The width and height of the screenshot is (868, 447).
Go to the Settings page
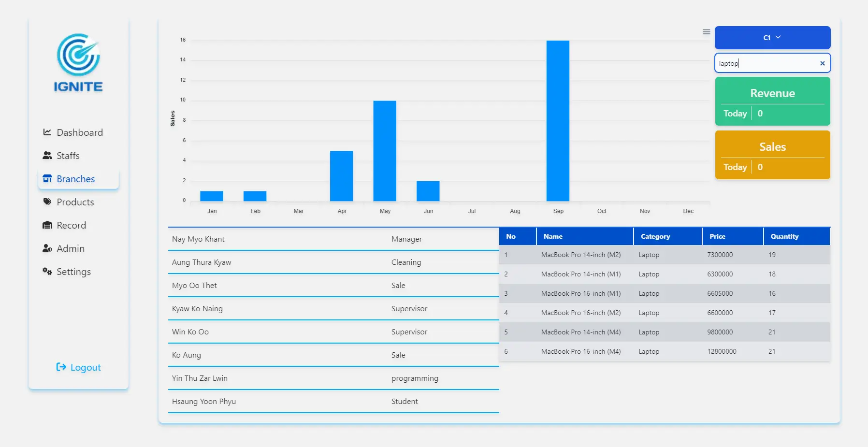tap(73, 272)
